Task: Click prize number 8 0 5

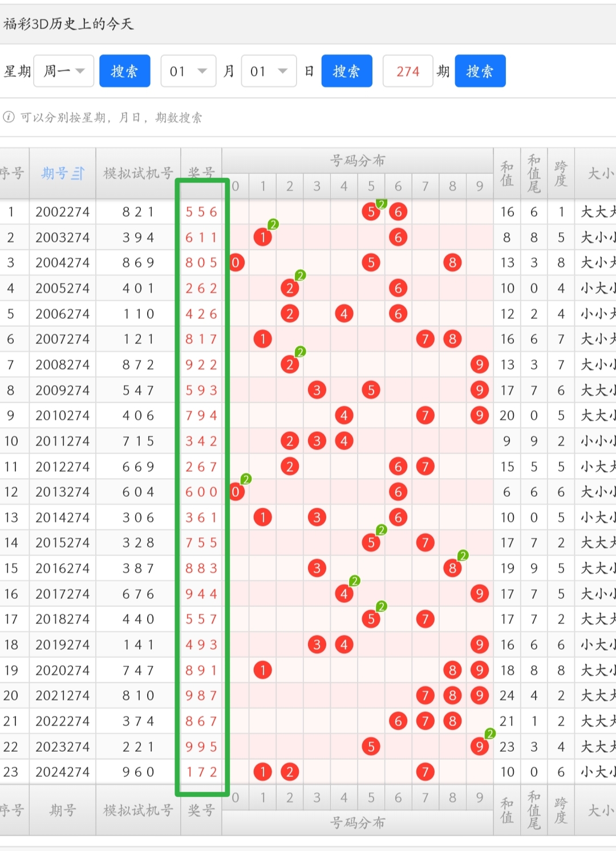Action: point(201,262)
